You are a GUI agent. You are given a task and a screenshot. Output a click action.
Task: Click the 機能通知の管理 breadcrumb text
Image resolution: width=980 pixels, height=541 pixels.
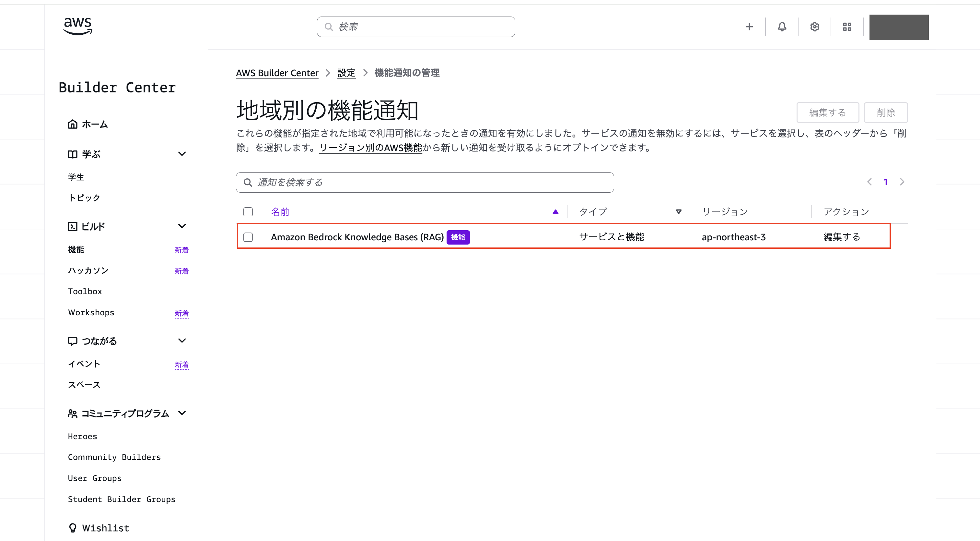(x=407, y=73)
